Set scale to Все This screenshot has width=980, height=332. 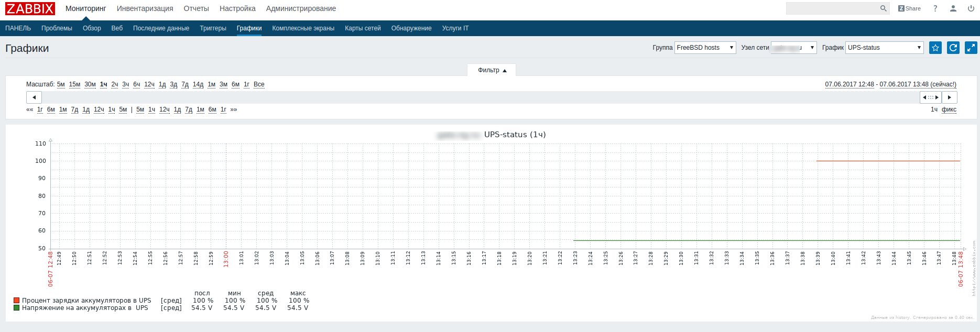(259, 84)
